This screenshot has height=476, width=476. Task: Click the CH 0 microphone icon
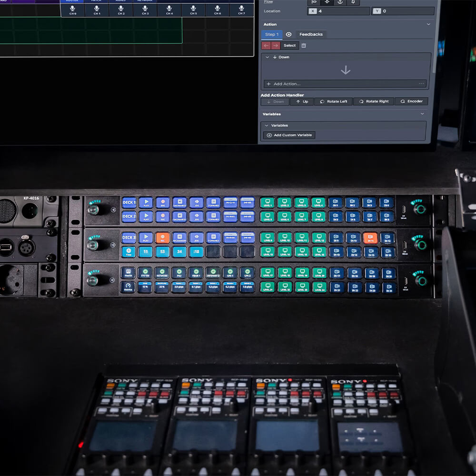(72, 10)
